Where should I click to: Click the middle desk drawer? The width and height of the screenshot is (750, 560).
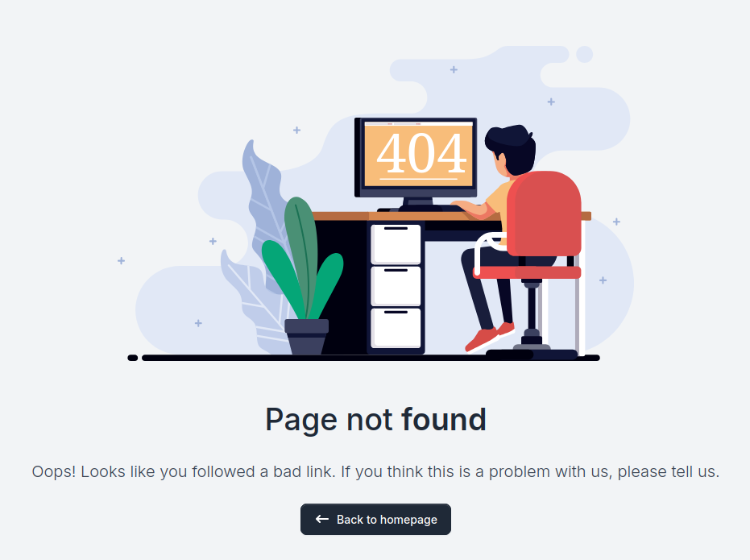point(396,286)
